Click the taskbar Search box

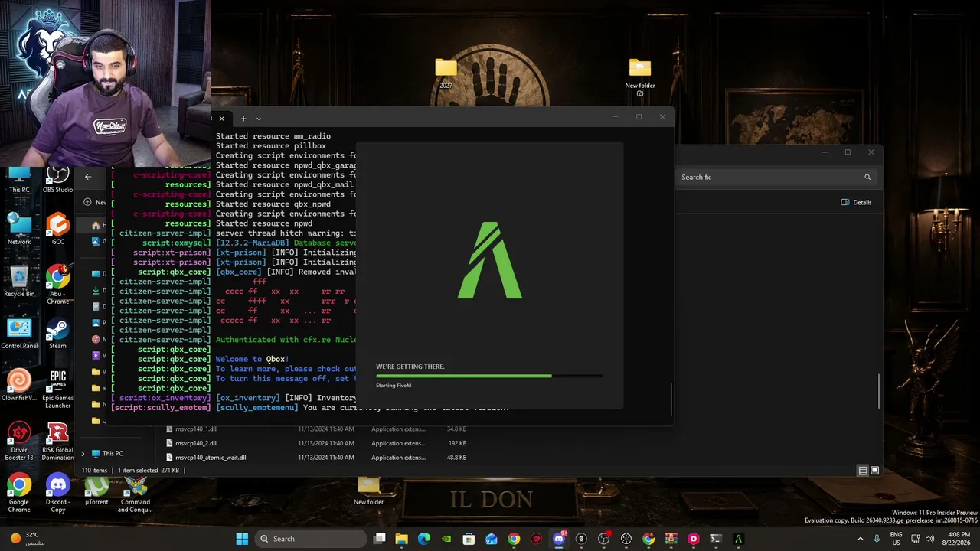coord(309,539)
